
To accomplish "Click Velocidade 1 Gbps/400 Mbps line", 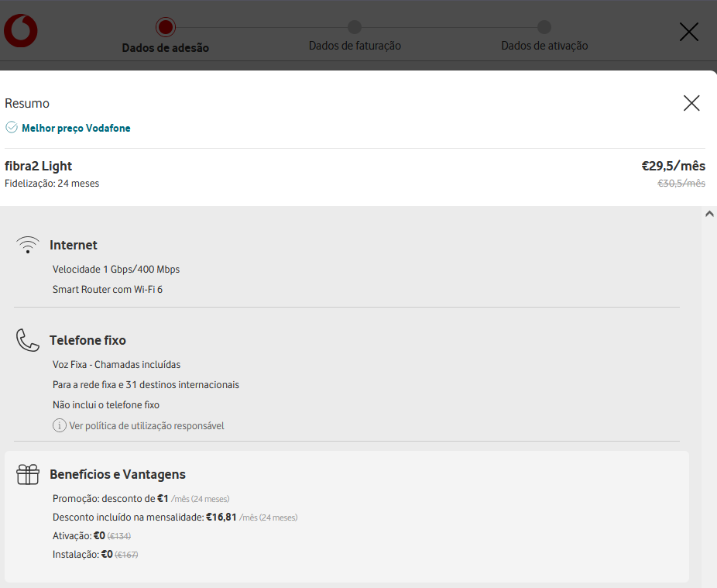I will (x=116, y=270).
